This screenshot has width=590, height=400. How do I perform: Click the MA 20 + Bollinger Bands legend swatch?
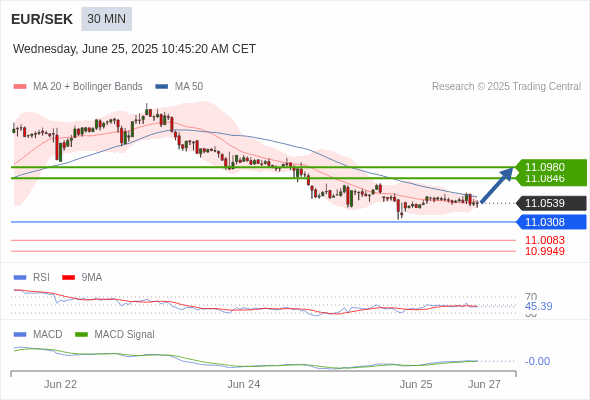pos(20,87)
